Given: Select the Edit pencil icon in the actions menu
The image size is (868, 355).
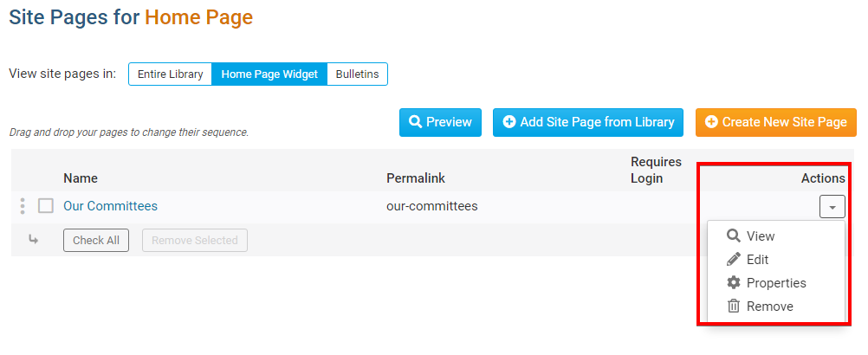Looking at the screenshot, I should [734, 259].
